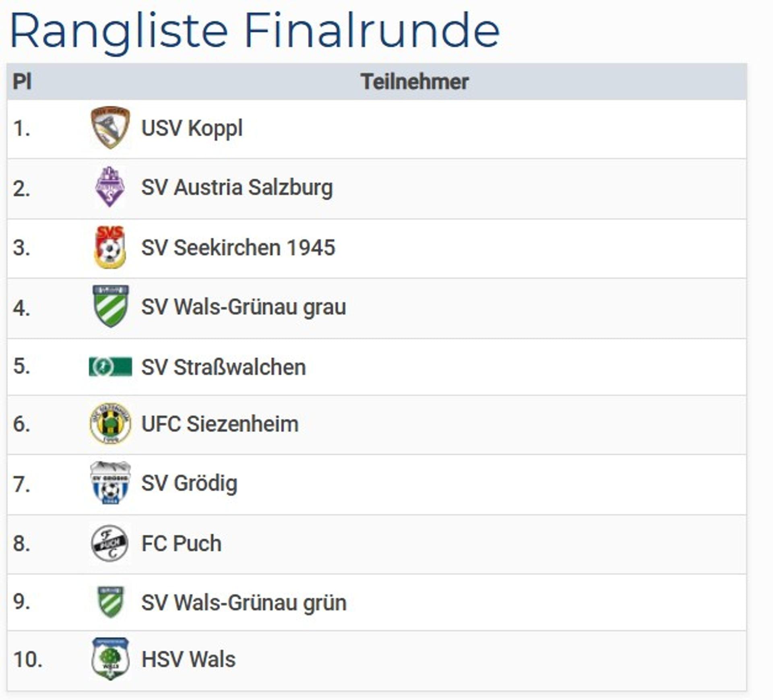The image size is (773, 700).
Task: Click the Rangliste Finalrunde heading
Action: [254, 31]
